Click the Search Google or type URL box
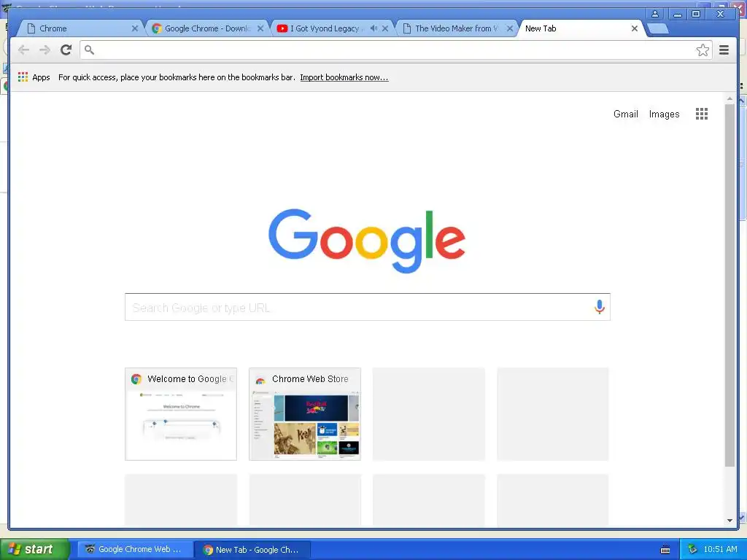The height and width of the screenshot is (560, 747). 368,307
